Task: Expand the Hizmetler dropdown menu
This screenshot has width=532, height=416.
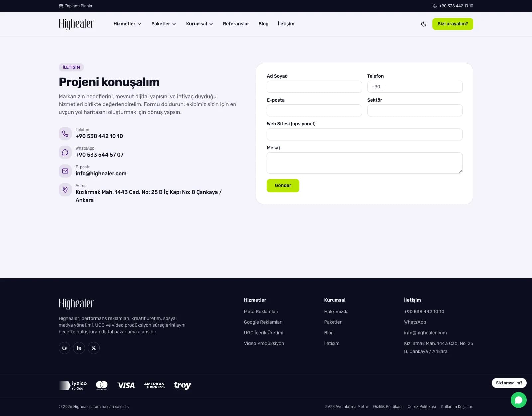Action: pyautogui.click(x=127, y=24)
